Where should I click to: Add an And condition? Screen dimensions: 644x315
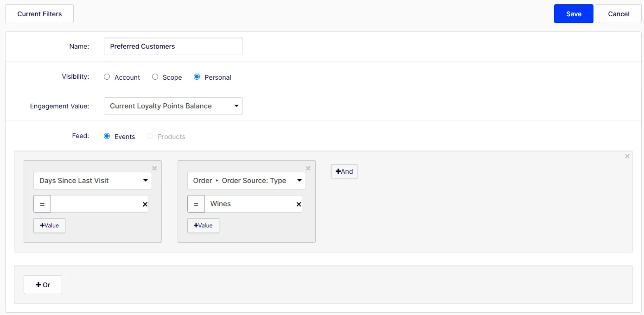coord(344,171)
